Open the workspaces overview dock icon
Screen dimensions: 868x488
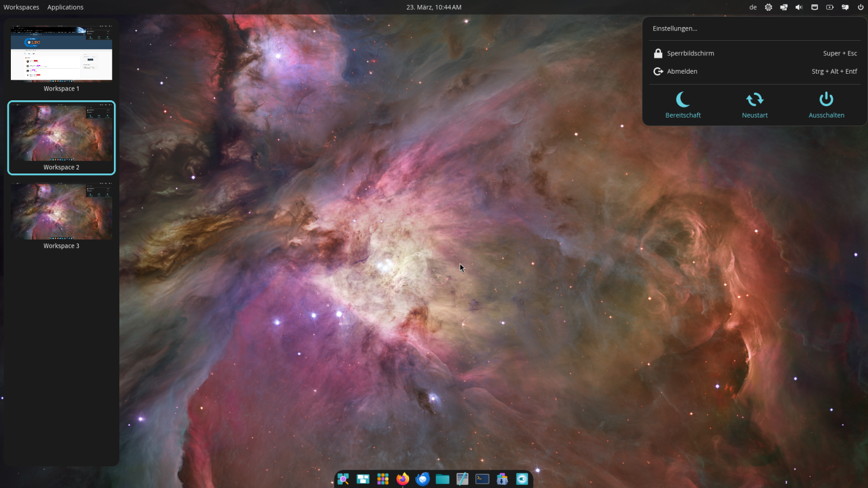coord(363,479)
